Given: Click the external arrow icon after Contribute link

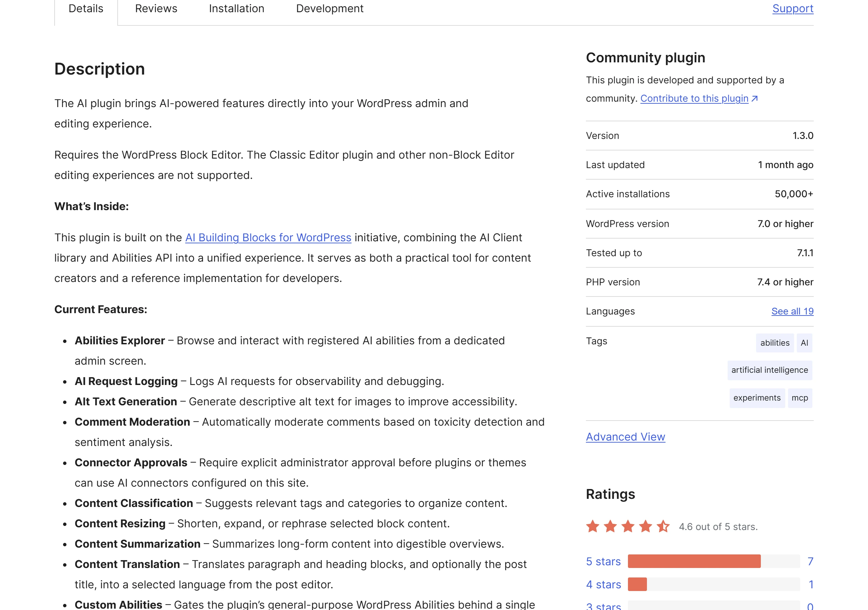Looking at the screenshot, I should click(x=755, y=99).
